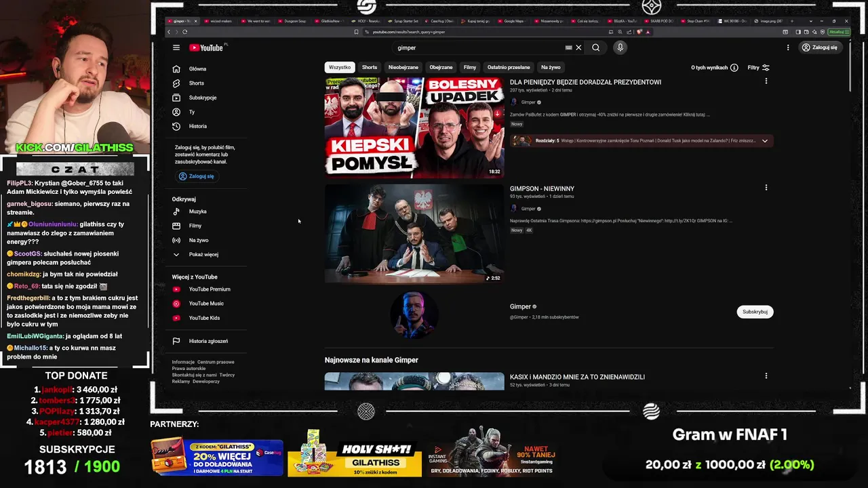
Task: Open Historia in the sidebar
Action: (x=198, y=126)
